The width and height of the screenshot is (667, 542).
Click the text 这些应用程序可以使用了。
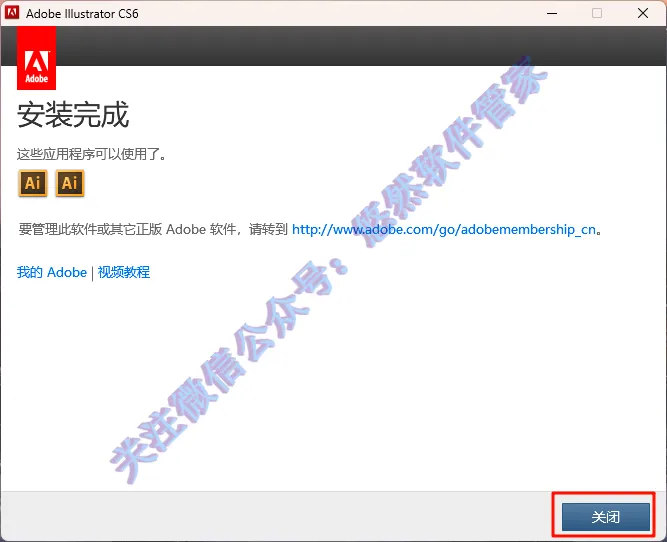91,154
